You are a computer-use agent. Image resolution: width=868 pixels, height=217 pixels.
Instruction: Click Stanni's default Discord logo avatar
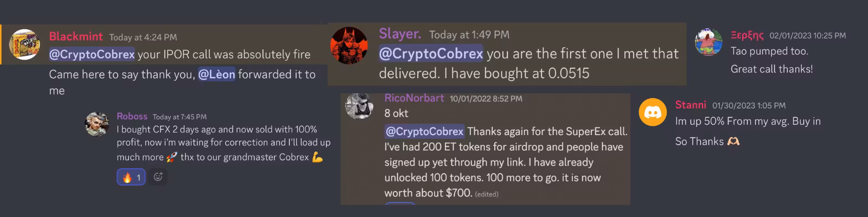pyautogui.click(x=653, y=112)
